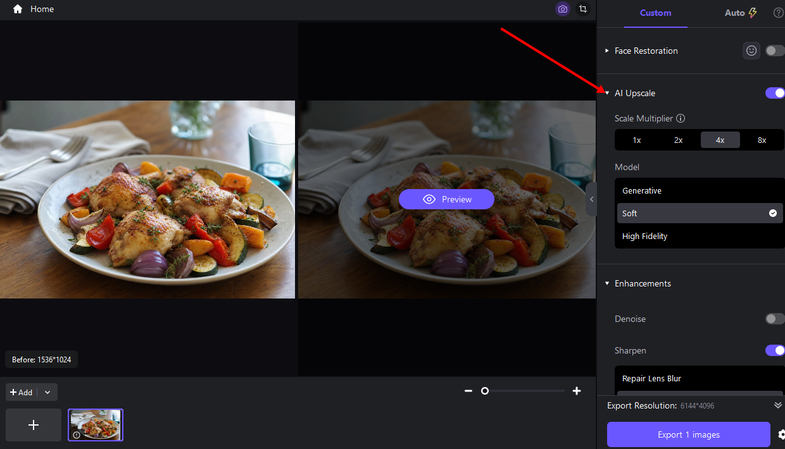Viewport: 785px width, 449px height.
Task: Select the 8x scale multiplier
Action: [761, 140]
